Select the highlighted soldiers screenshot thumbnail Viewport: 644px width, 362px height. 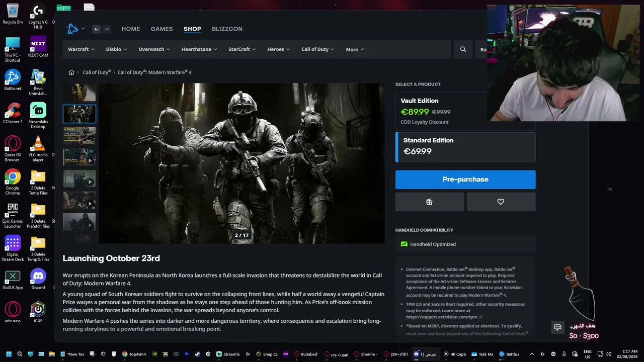tap(79, 114)
